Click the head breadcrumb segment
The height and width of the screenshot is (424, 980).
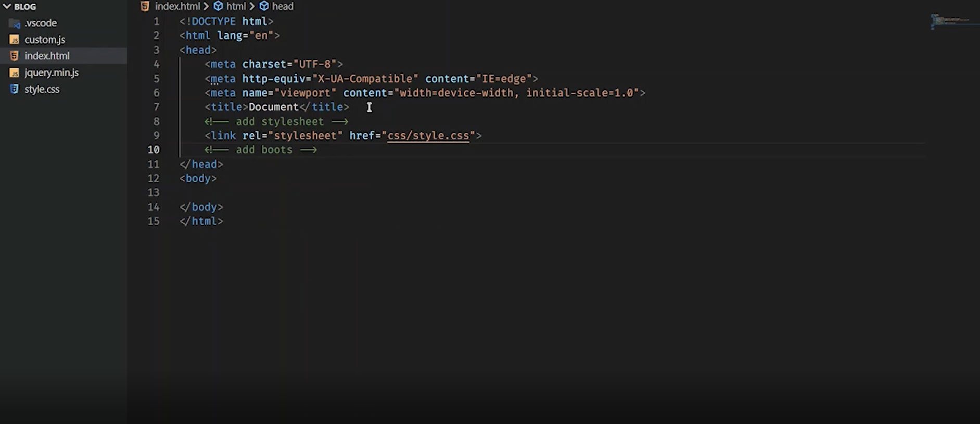click(x=283, y=6)
